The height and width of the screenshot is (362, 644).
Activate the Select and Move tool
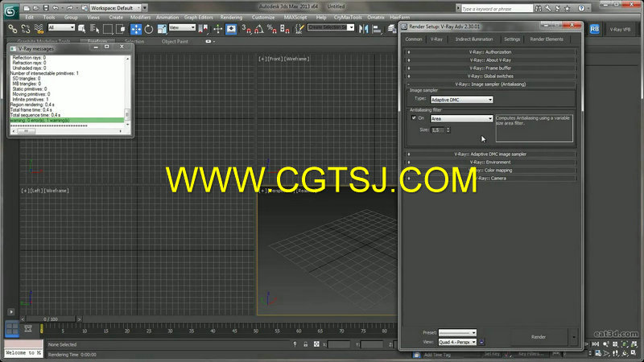(x=136, y=29)
